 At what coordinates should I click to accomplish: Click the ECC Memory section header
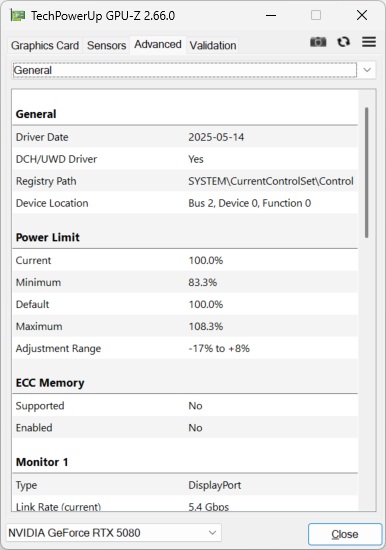50,383
